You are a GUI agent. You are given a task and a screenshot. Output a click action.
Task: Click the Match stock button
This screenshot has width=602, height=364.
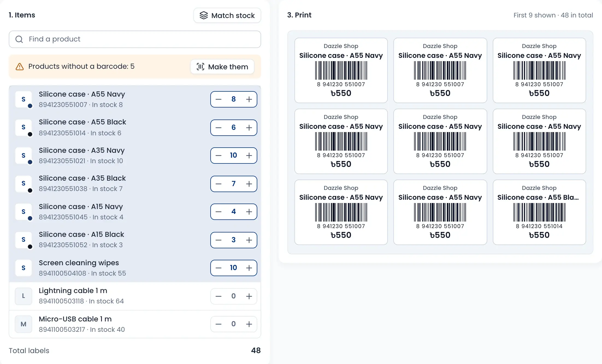coord(227,15)
